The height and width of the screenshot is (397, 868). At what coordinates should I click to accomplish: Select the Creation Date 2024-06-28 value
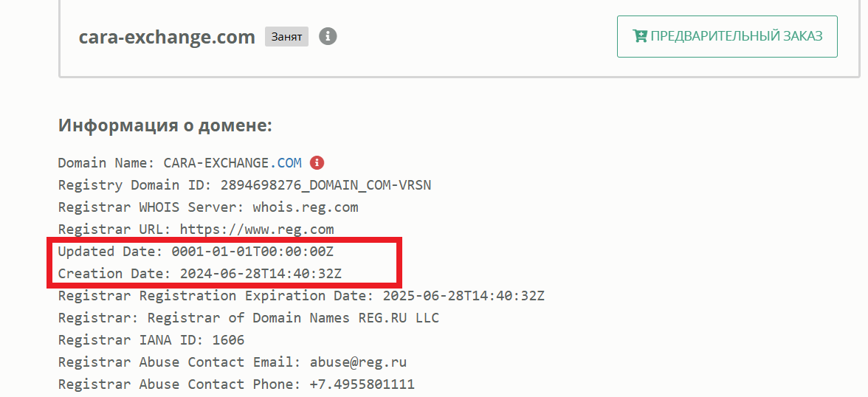(261, 274)
